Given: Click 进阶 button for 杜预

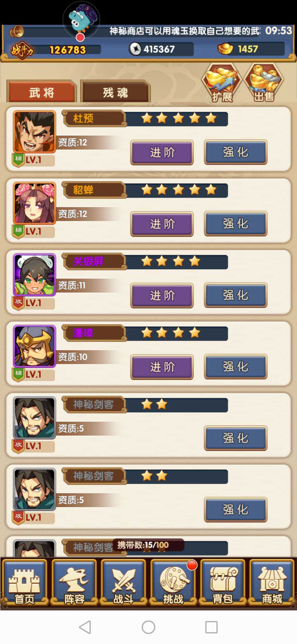Looking at the screenshot, I should 162,152.
